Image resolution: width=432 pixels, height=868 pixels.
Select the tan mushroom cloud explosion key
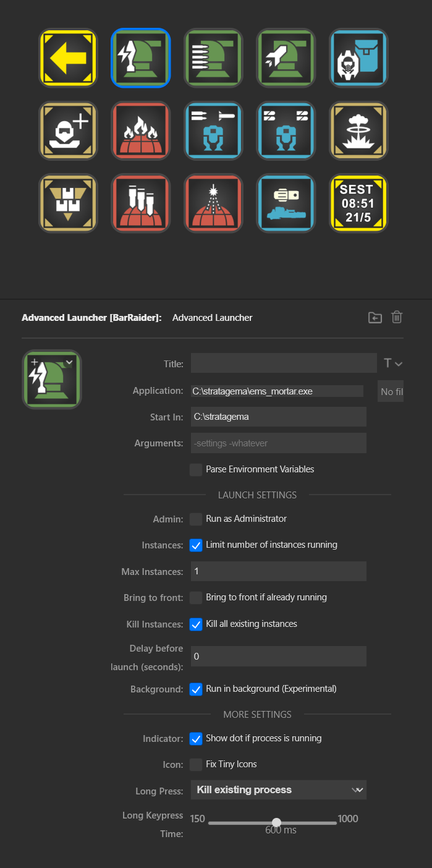359,130
